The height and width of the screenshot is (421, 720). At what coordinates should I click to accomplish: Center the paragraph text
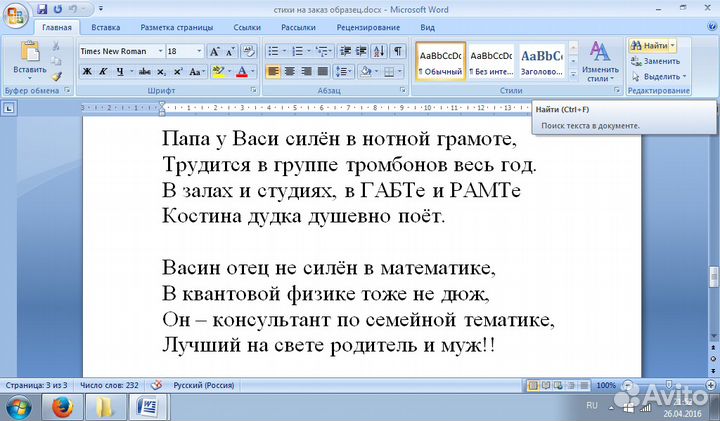click(290, 72)
